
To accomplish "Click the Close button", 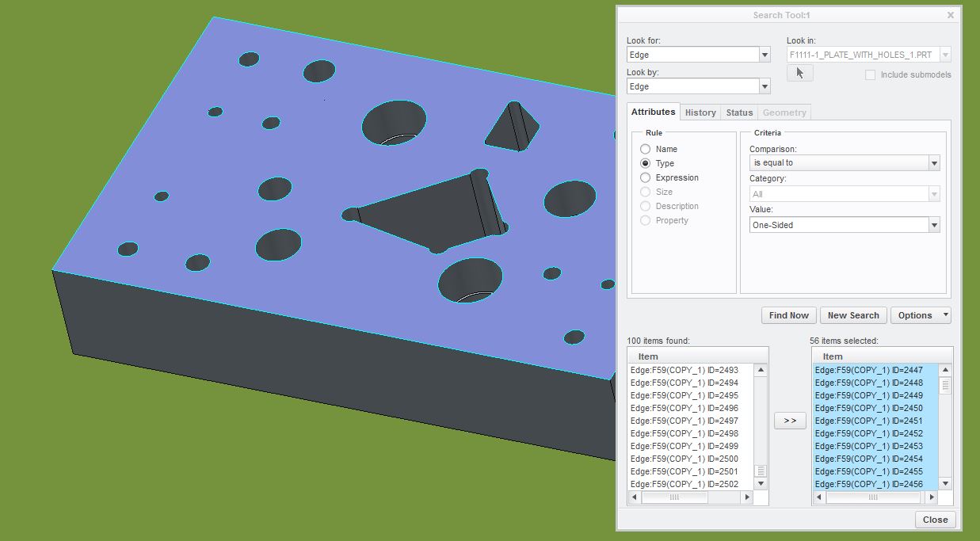I will 936,520.
